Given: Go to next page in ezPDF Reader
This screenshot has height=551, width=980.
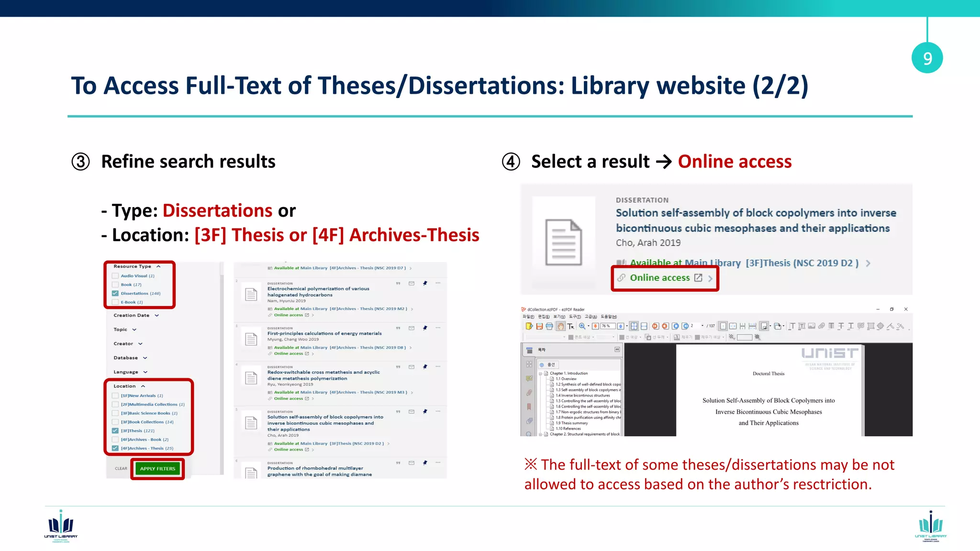Looking at the screenshot, I should [675, 326].
